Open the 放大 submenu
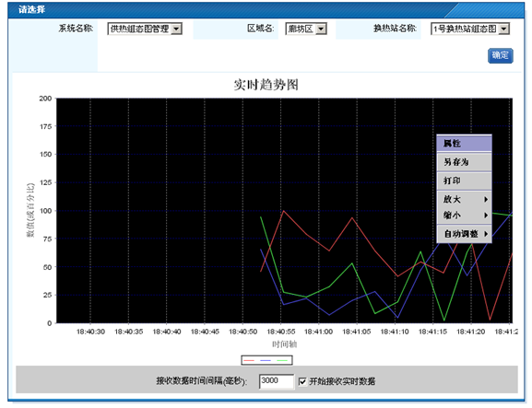 tap(464, 199)
